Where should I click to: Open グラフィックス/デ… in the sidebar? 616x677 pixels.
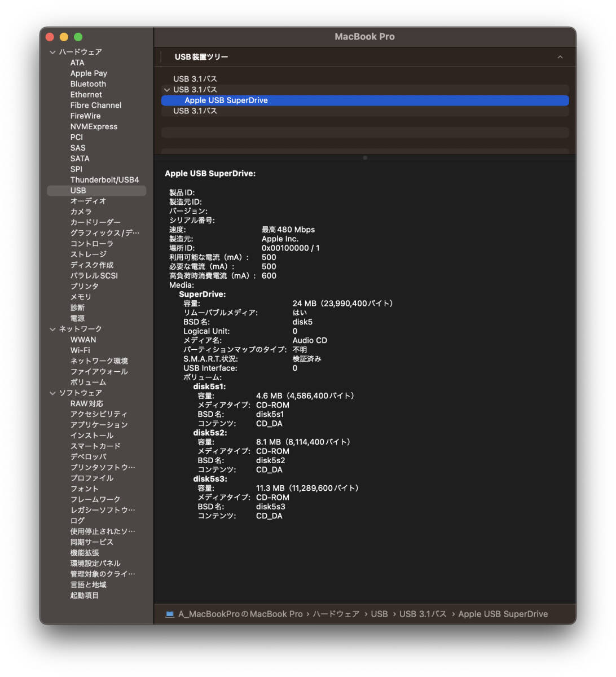coord(104,233)
